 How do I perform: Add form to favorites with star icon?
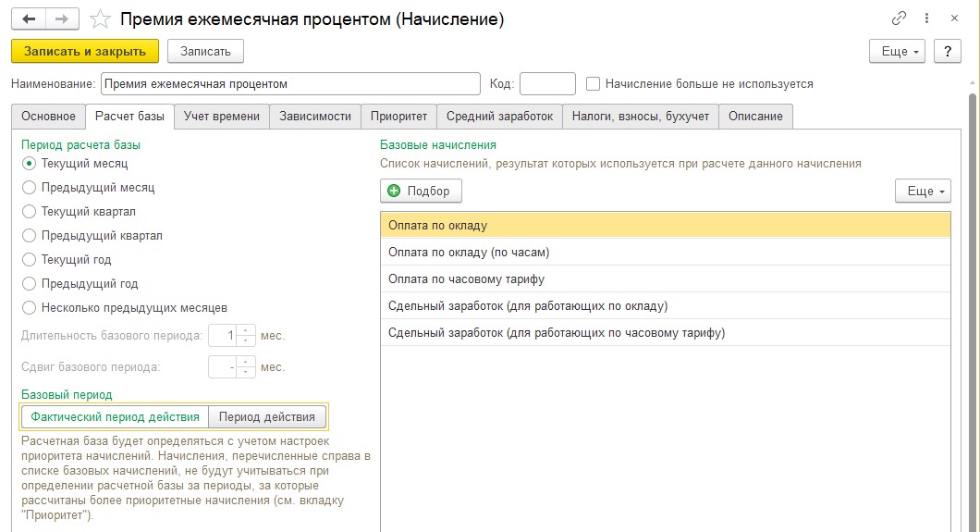coord(100,19)
